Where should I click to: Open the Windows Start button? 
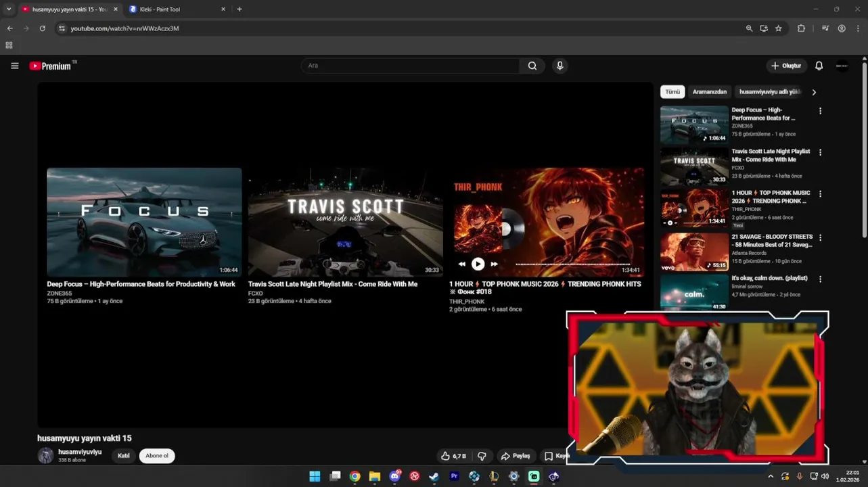315,476
